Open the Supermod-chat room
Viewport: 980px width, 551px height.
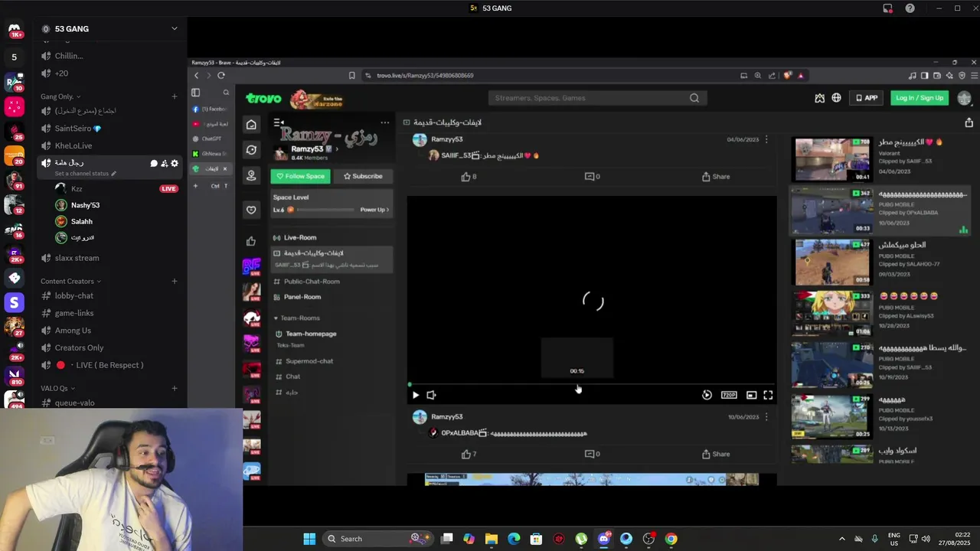[x=309, y=361]
